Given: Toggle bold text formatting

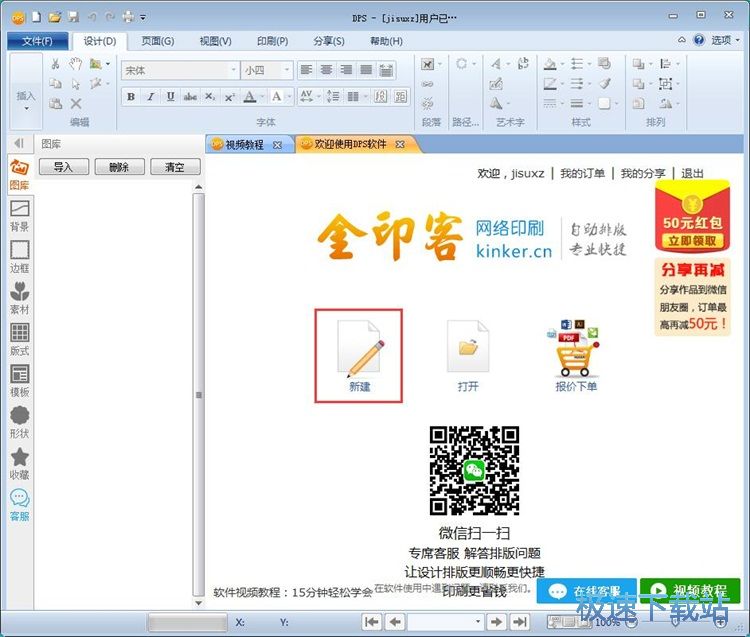Looking at the screenshot, I should (x=130, y=97).
